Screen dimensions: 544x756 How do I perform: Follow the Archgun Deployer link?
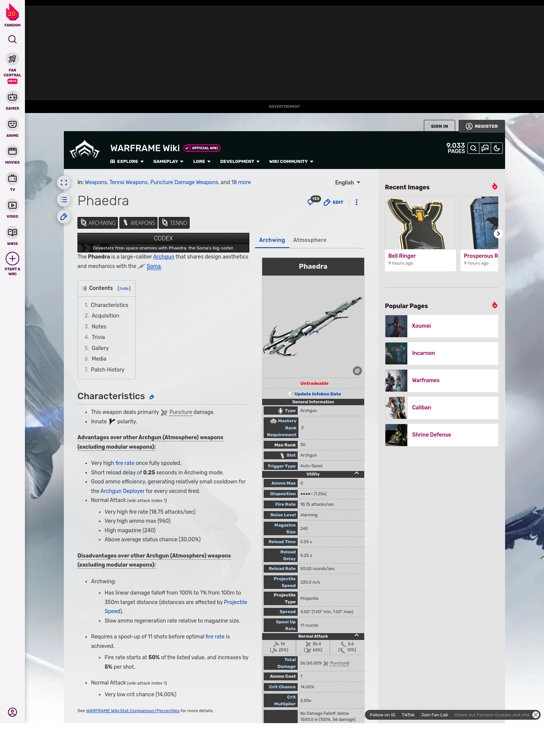(x=122, y=491)
